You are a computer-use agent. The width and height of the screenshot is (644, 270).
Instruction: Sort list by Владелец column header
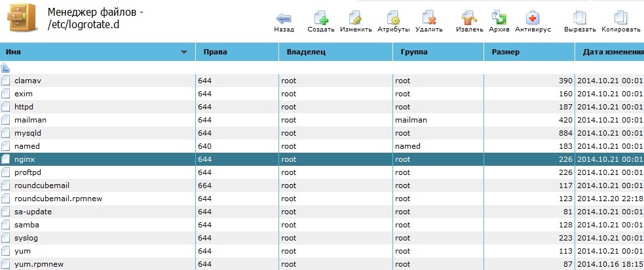[x=306, y=52]
